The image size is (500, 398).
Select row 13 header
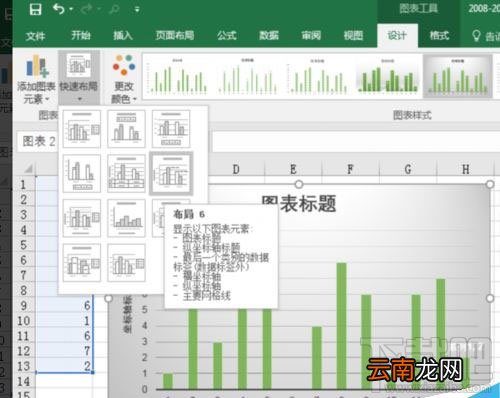pos(23,366)
